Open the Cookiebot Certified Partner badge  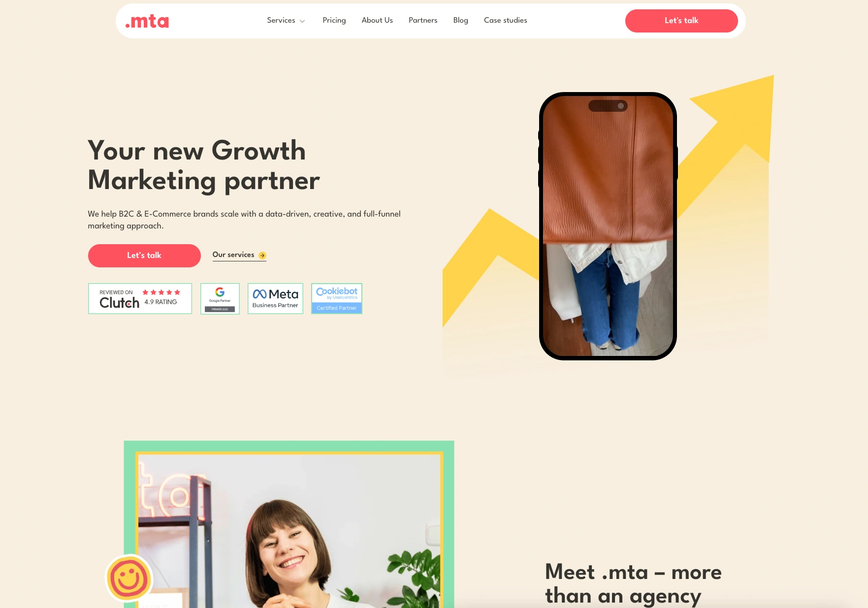[337, 298]
